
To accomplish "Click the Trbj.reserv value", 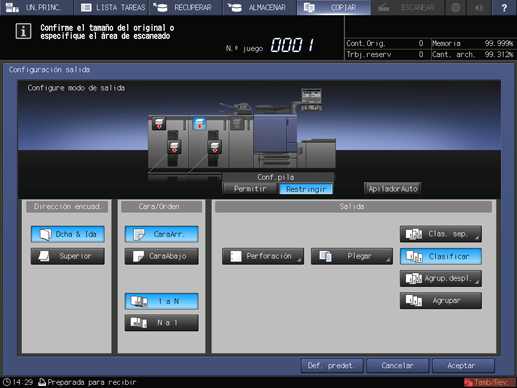I will [x=421, y=54].
